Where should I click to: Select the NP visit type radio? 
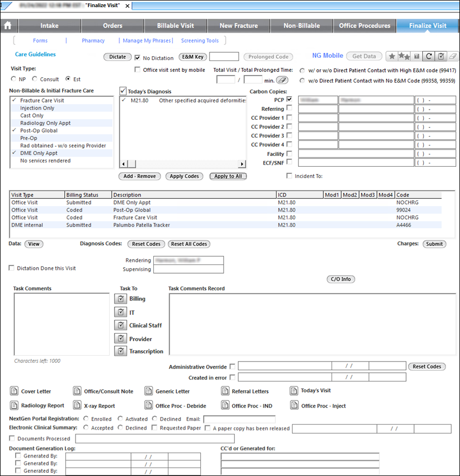coord(13,79)
